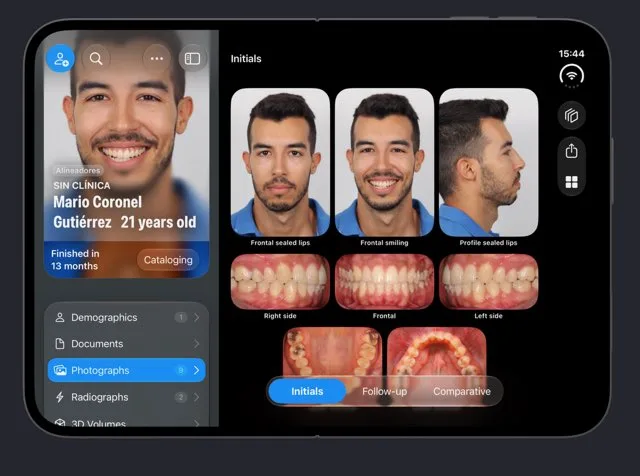
Task: Open the Documents section
Action: pos(127,344)
